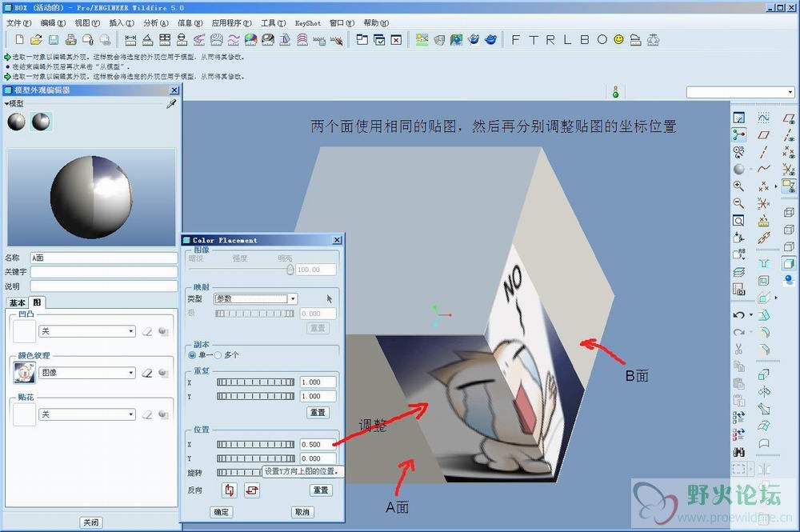Click the traffic light regeneration status icon
This screenshot has width=800, height=532.
click(x=616, y=92)
